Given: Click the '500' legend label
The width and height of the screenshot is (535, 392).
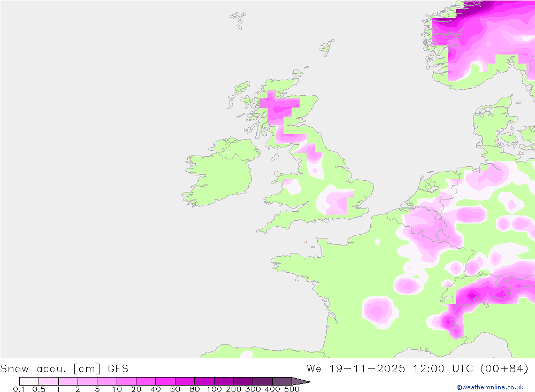Looking at the screenshot, I should pyautogui.click(x=292, y=389).
